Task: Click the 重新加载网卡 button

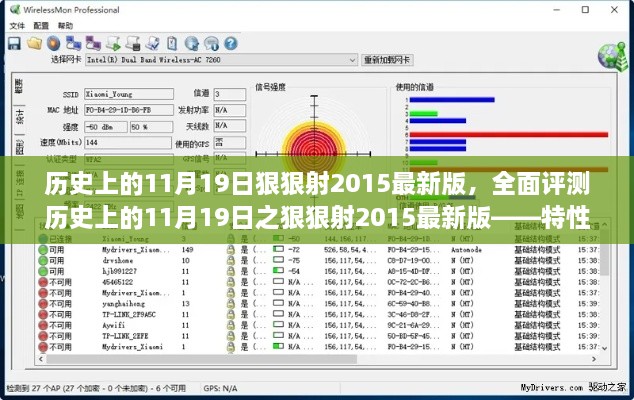Action: pyautogui.click(x=387, y=60)
